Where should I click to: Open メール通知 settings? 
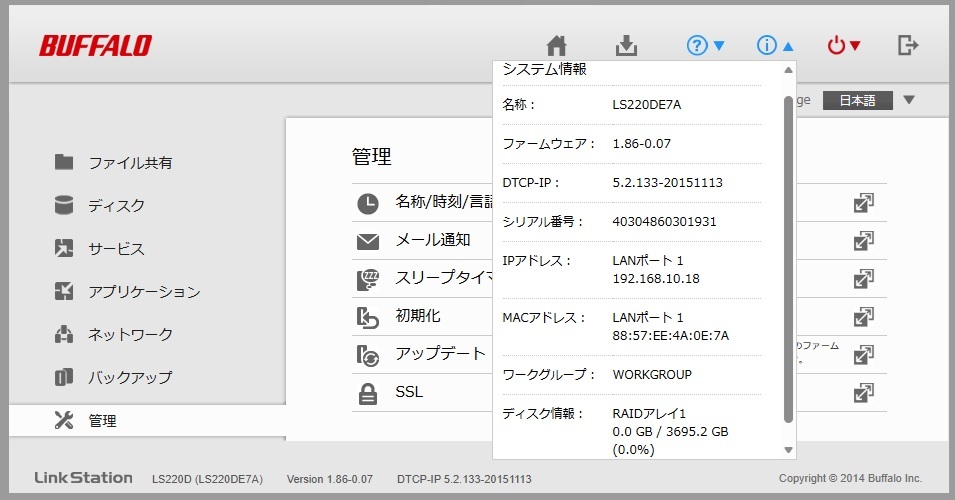(x=432, y=240)
